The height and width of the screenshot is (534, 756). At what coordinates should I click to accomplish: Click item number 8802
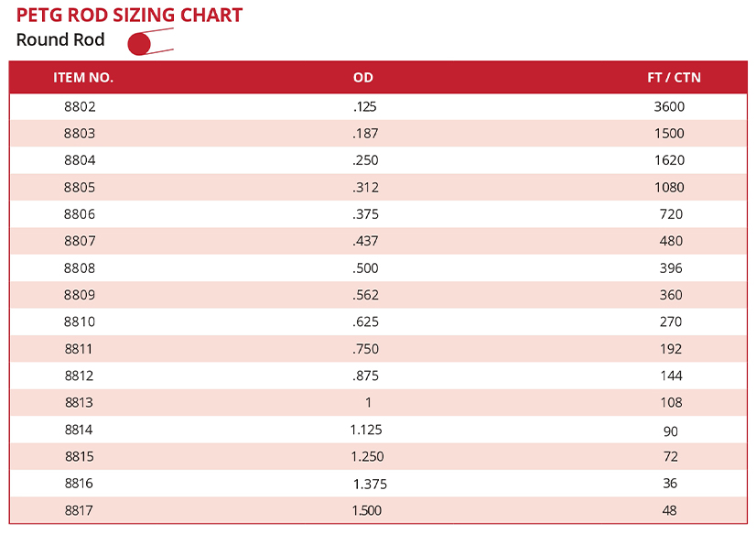point(80,106)
